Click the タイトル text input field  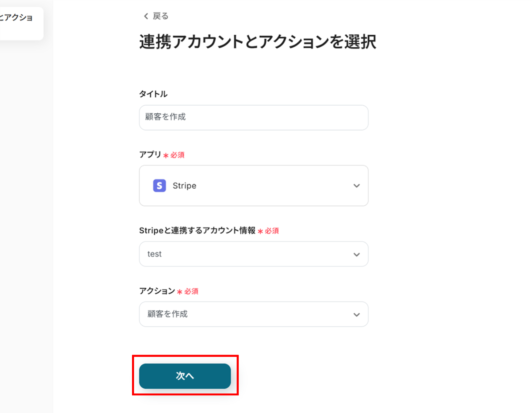point(253,118)
